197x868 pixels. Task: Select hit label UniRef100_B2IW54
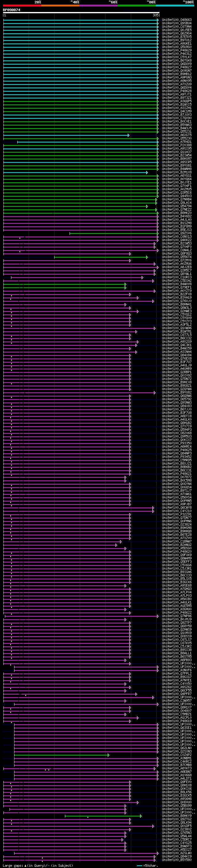(x=177, y=155)
